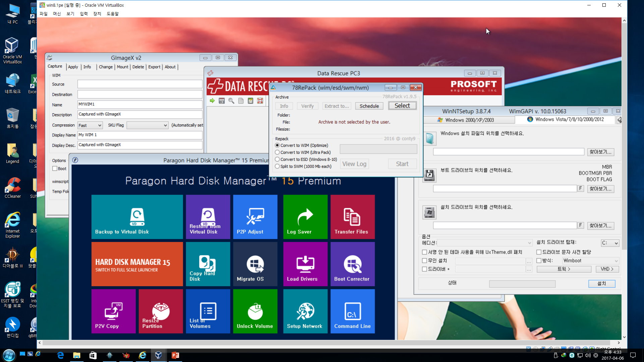Click save disk icon in Data Rescue toolbar
The height and width of the screenshot is (362, 644).
coord(222,101)
